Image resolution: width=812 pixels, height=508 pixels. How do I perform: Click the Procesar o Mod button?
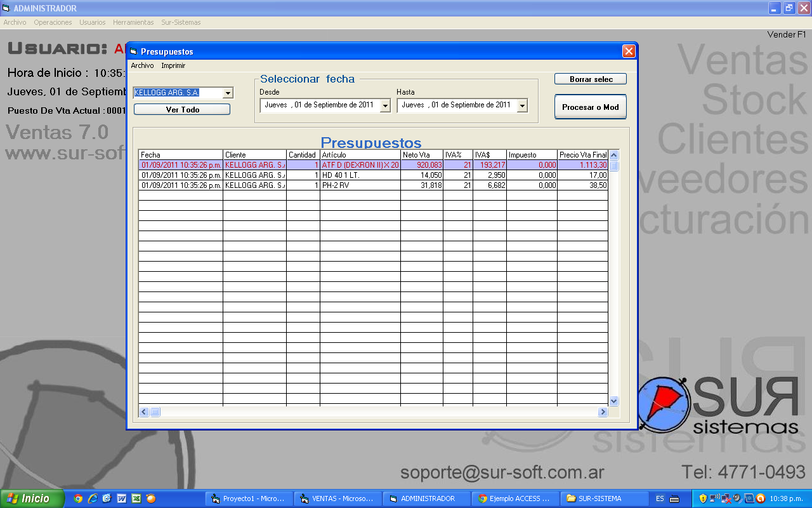[591, 107]
